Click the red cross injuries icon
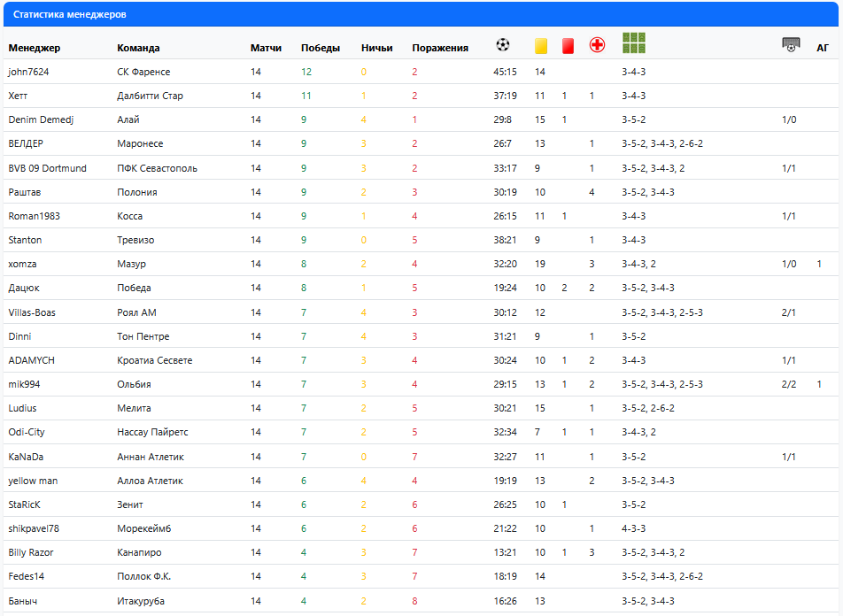The width and height of the screenshot is (843, 616). pyautogui.click(x=598, y=45)
